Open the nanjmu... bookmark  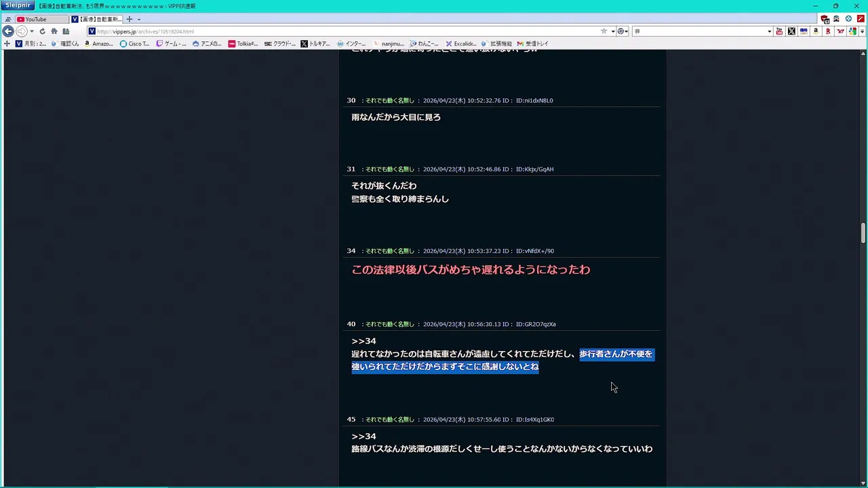388,43
